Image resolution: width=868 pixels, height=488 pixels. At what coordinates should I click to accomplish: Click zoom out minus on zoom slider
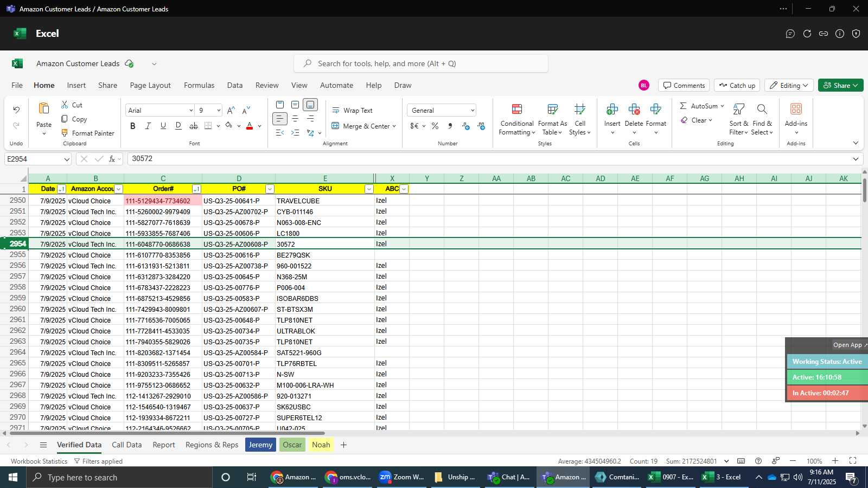pyautogui.click(x=793, y=461)
